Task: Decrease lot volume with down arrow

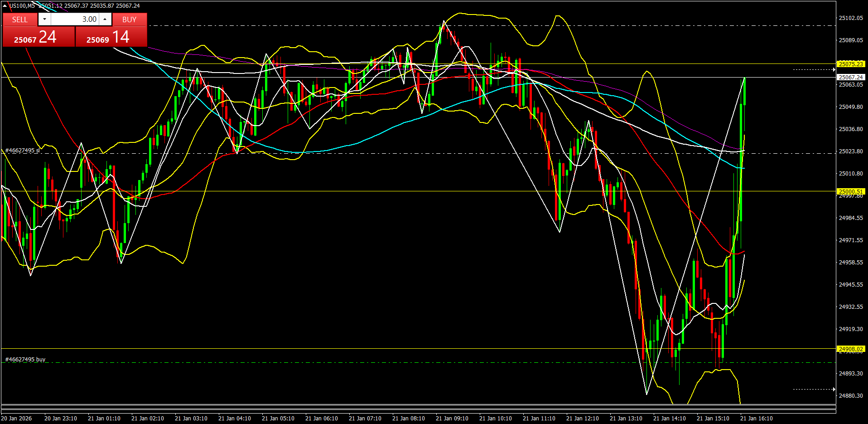Action: 44,19
